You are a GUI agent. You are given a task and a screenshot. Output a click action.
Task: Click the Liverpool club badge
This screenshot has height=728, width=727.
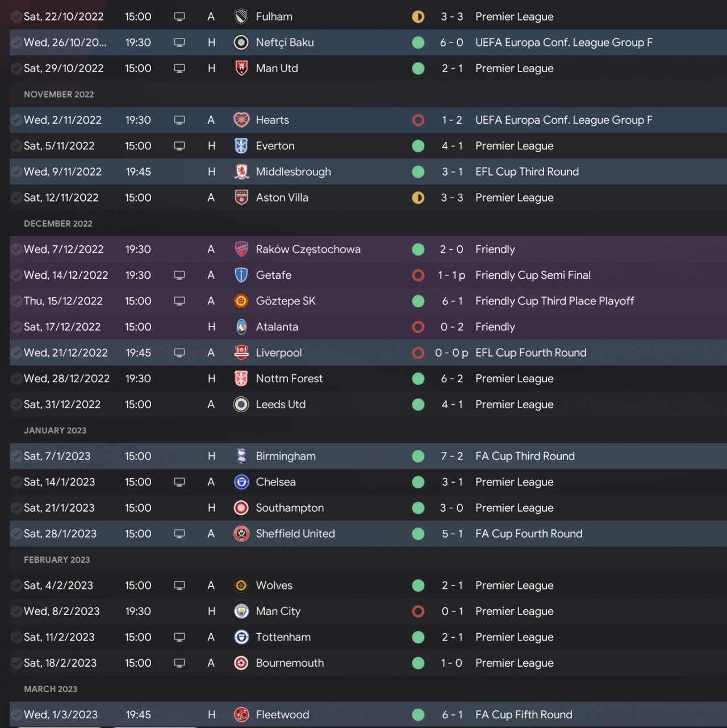pos(241,353)
